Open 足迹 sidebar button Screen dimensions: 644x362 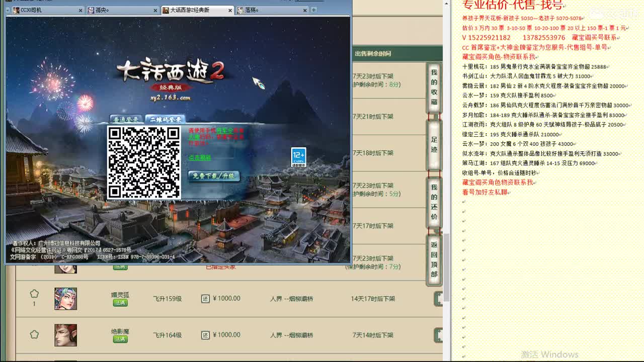tap(434, 145)
